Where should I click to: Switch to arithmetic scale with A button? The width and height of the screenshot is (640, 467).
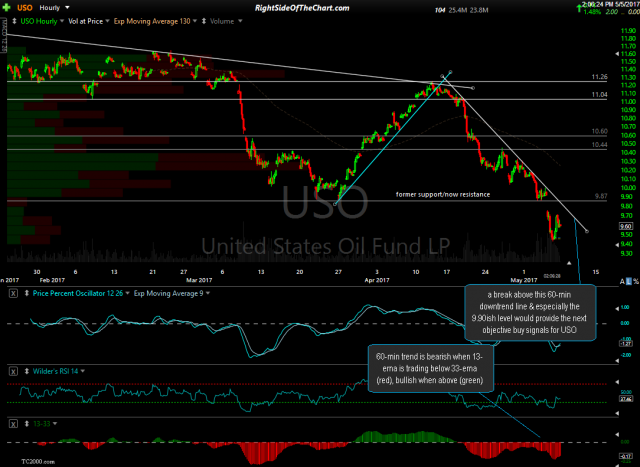point(622,282)
